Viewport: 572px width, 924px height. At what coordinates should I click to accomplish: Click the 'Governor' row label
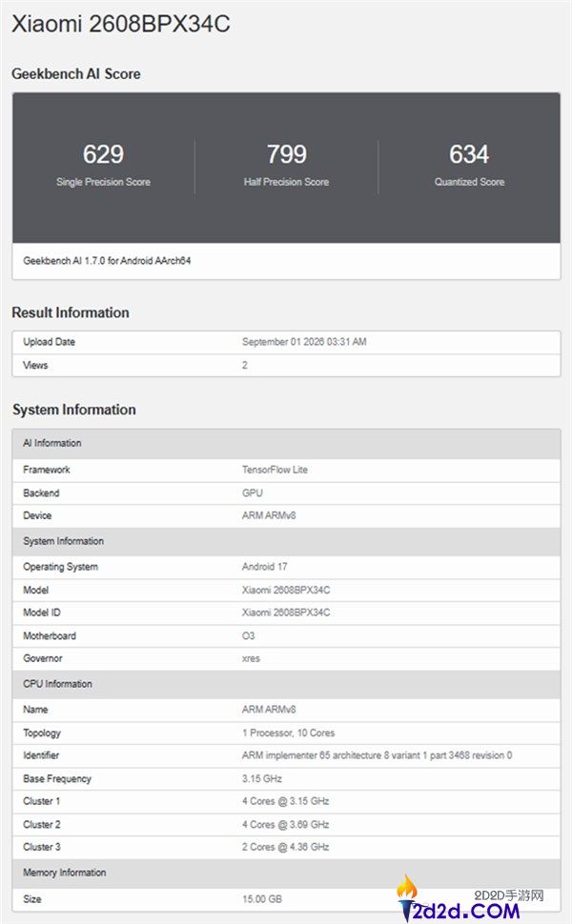[43, 659]
